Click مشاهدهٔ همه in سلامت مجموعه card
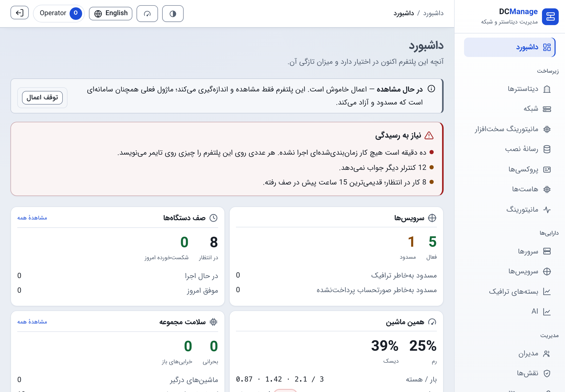565x392 pixels. tap(32, 322)
